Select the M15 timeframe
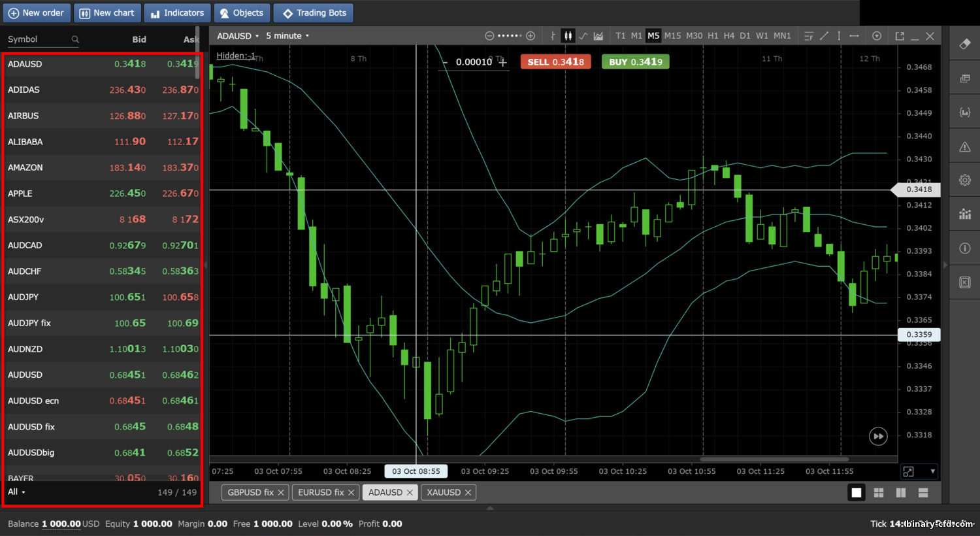980x536 pixels. 672,36
